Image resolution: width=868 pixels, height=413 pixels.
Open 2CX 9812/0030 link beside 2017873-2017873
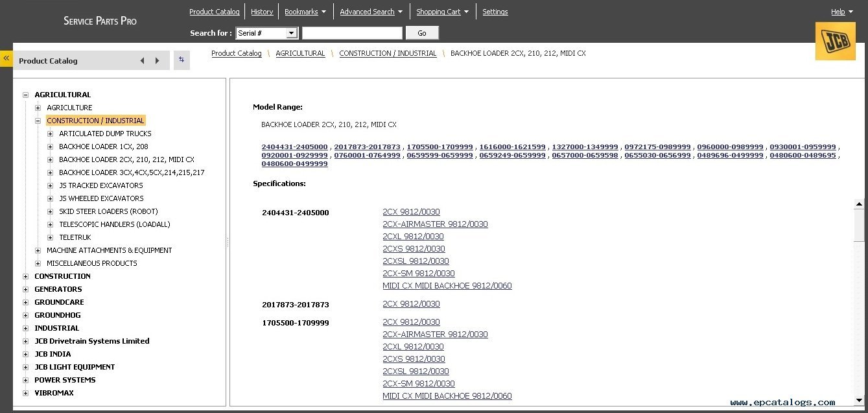pos(411,304)
